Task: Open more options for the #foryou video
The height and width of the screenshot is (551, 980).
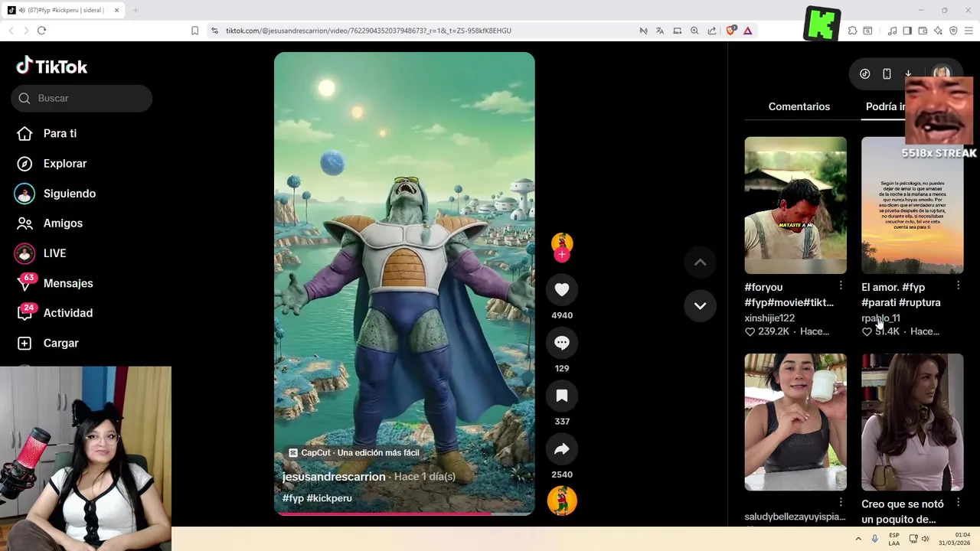Action: [x=841, y=285]
